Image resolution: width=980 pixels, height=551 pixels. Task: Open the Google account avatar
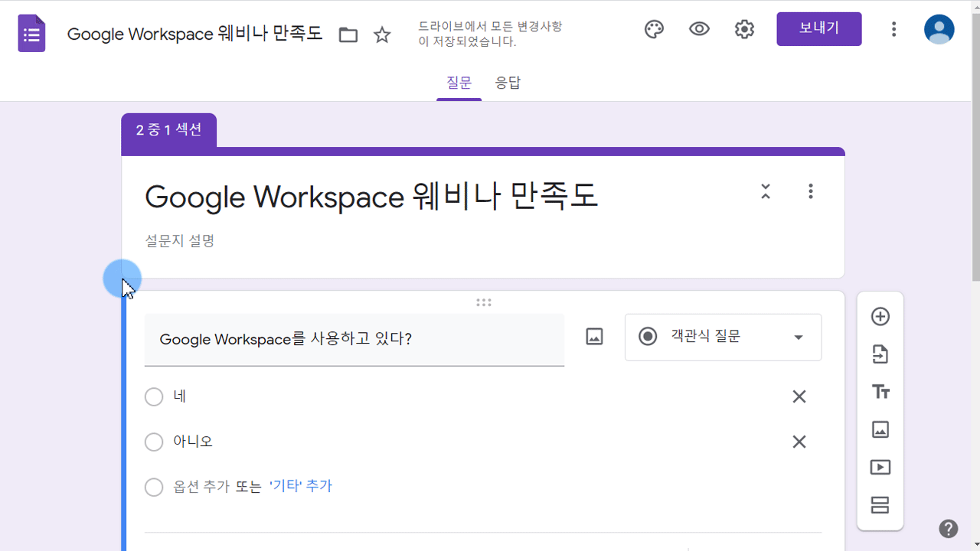pyautogui.click(x=939, y=29)
